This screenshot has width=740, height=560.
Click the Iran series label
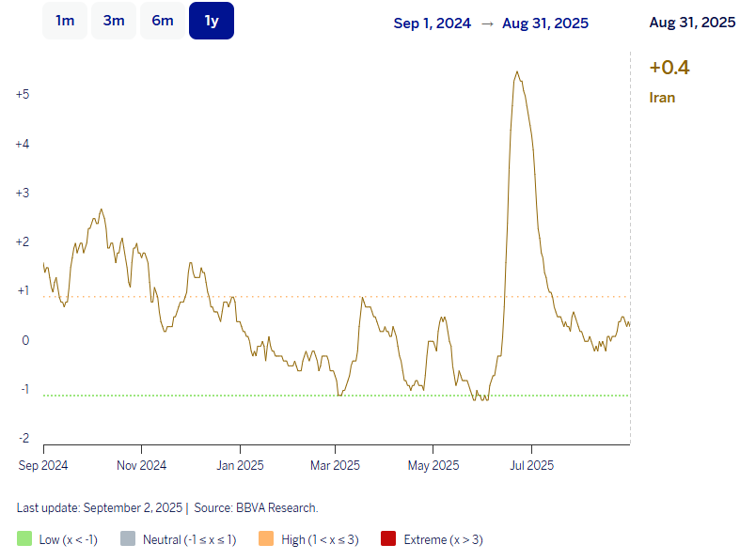pyautogui.click(x=662, y=98)
